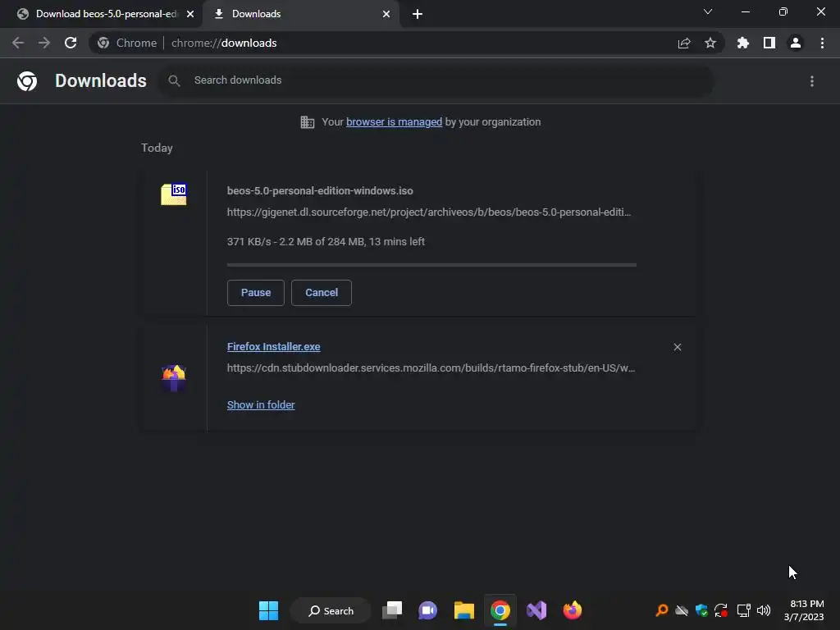Click the Chrome logo beside Downloads title

[27, 81]
